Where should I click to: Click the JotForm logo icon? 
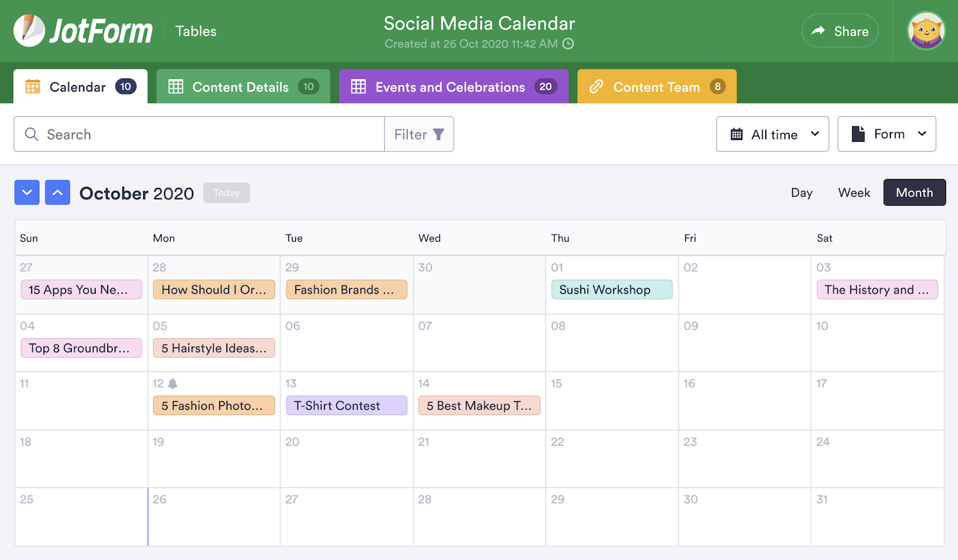click(30, 31)
